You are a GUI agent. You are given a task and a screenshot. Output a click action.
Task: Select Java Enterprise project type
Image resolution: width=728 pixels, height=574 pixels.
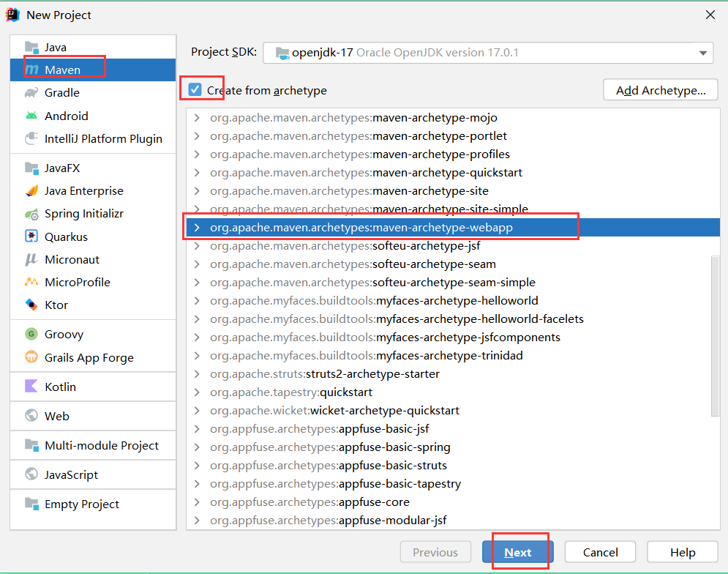pyautogui.click(x=93, y=190)
